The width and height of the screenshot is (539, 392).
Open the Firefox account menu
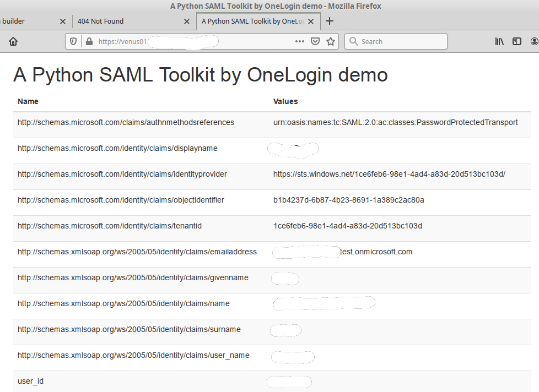pos(533,41)
